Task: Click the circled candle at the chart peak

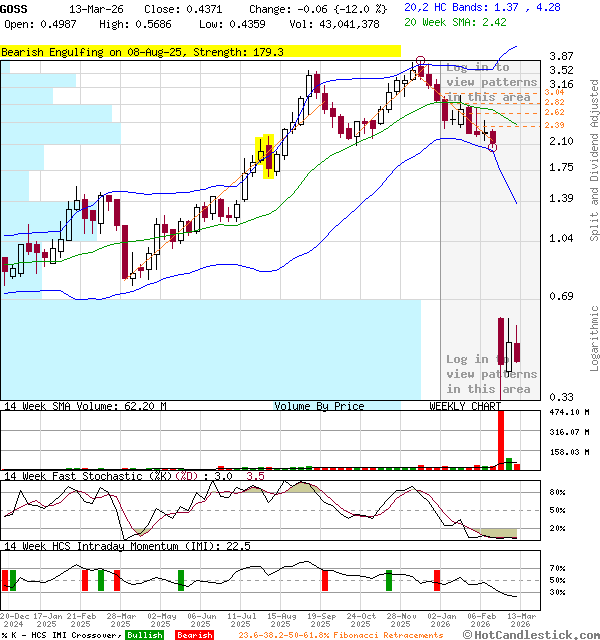Action: click(420, 64)
